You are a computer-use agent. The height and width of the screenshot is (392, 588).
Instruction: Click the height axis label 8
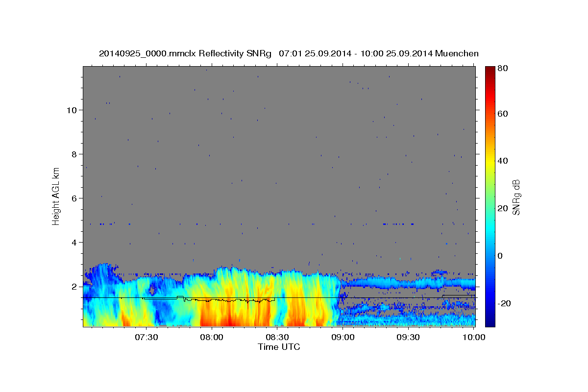(x=74, y=154)
